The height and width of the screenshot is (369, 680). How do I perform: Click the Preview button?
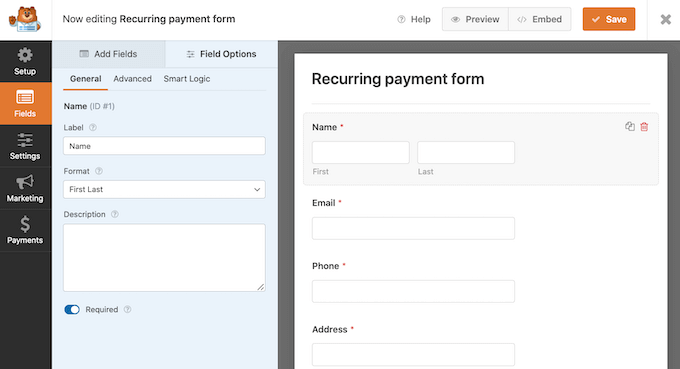click(x=475, y=19)
